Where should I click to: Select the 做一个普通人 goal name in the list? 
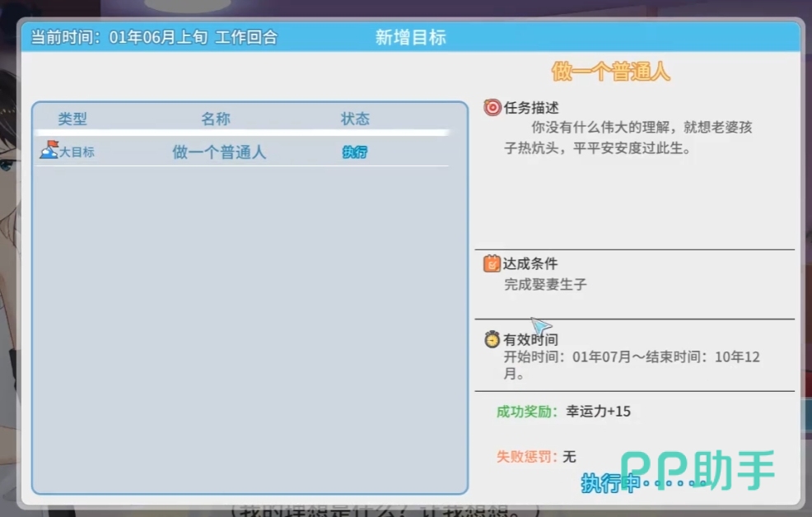tap(219, 152)
